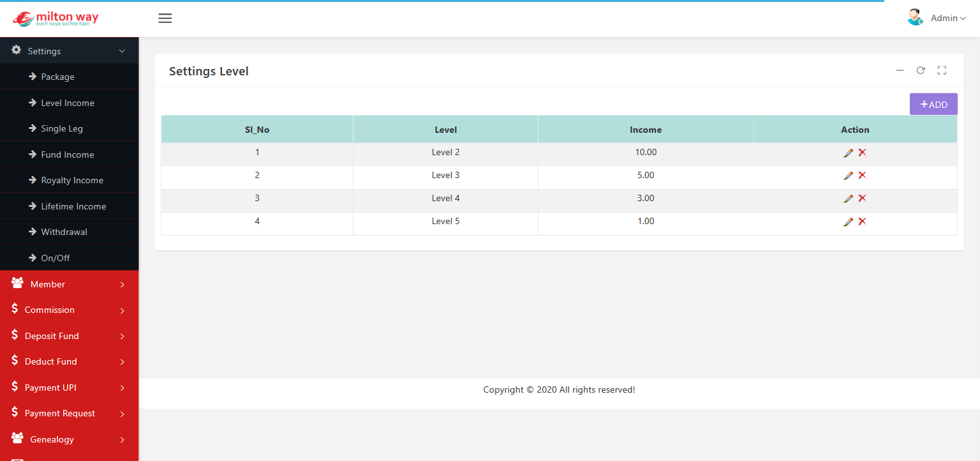The width and height of the screenshot is (980, 461).
Task: Click the Settings gear icon
Action: [x=17, y=50]
